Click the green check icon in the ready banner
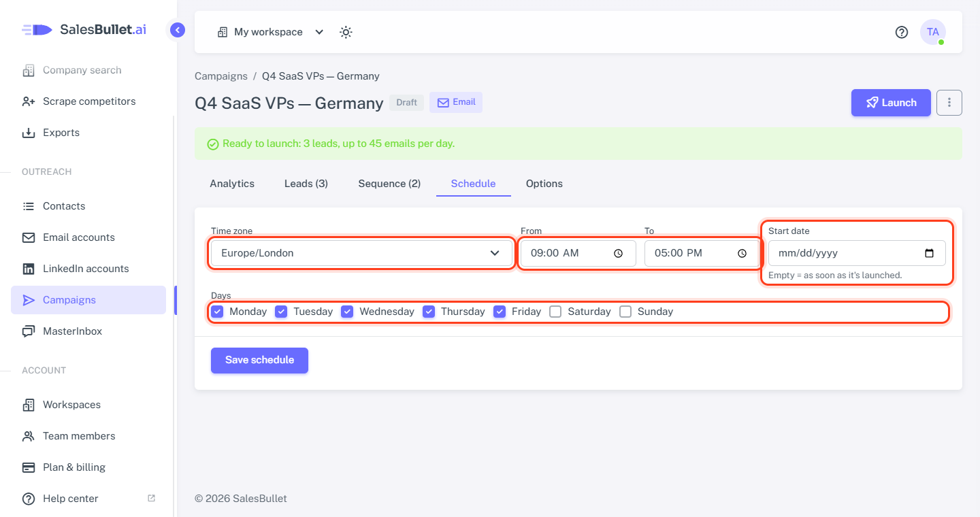Screen dimensions: 980x517 tap(213, 144)
